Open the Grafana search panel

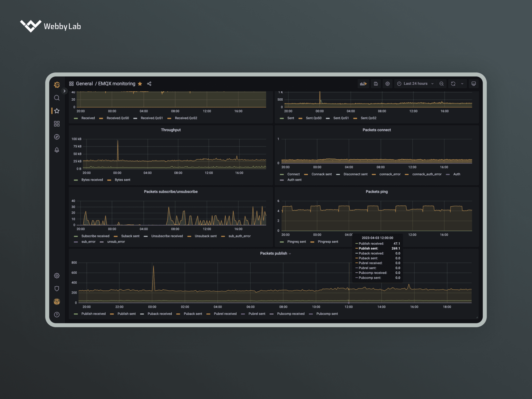57,98
